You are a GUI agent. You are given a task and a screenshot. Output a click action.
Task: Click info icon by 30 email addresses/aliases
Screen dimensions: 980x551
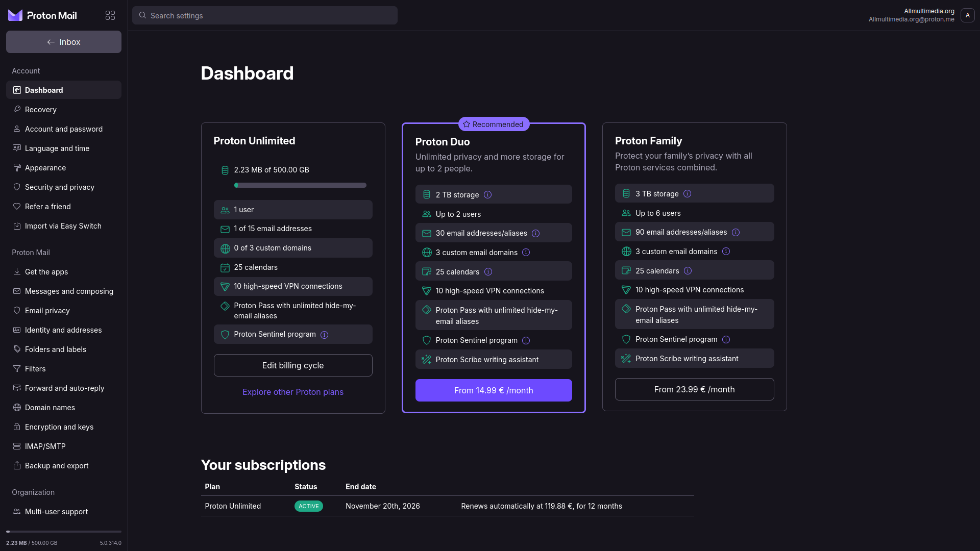pos(535,233)
